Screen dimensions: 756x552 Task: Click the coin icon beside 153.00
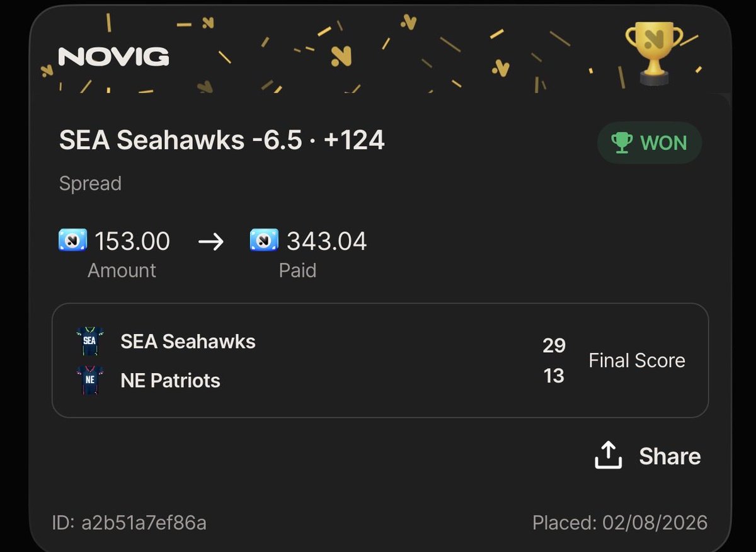(72, 241)
